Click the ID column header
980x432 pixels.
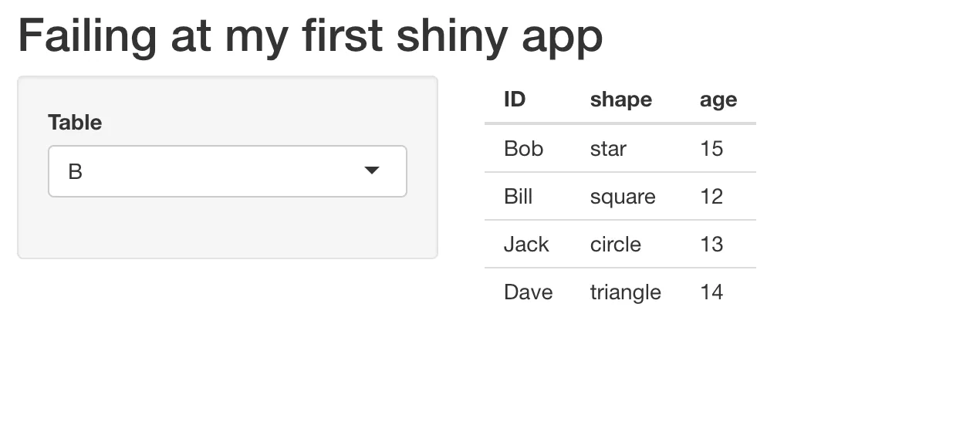pyautogui.click(x=515, y=100)
